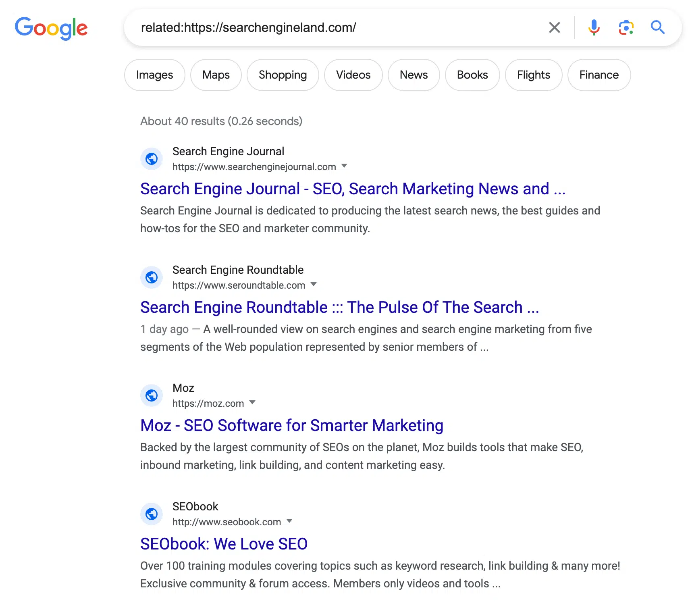Click the SEObook globe favicon

(x=152, y=514)
